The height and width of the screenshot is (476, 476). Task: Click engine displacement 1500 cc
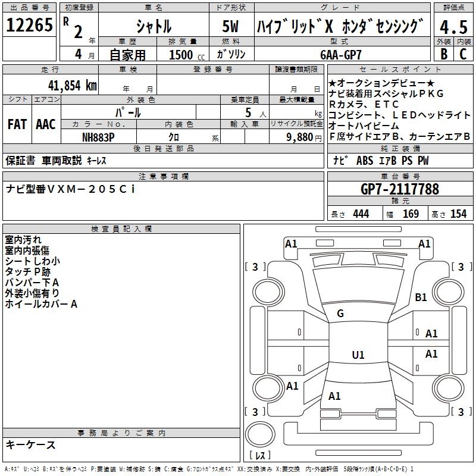(x=186, y=55)
